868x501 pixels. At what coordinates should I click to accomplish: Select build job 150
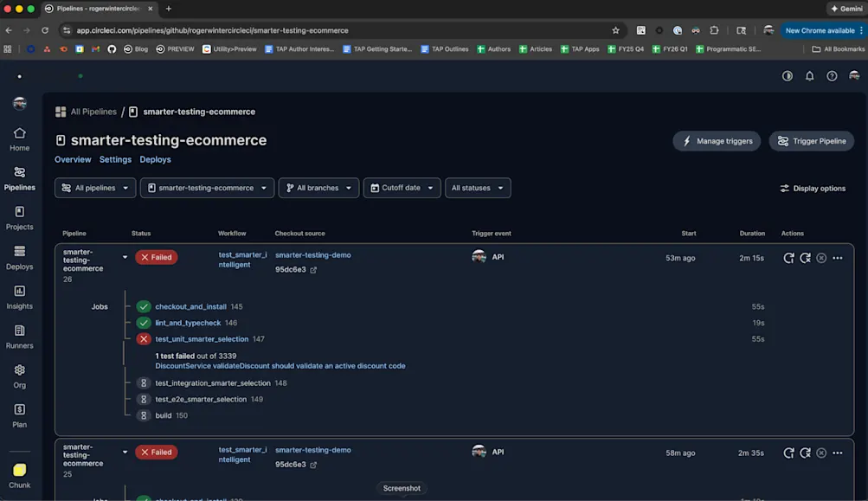pos(164,415)
